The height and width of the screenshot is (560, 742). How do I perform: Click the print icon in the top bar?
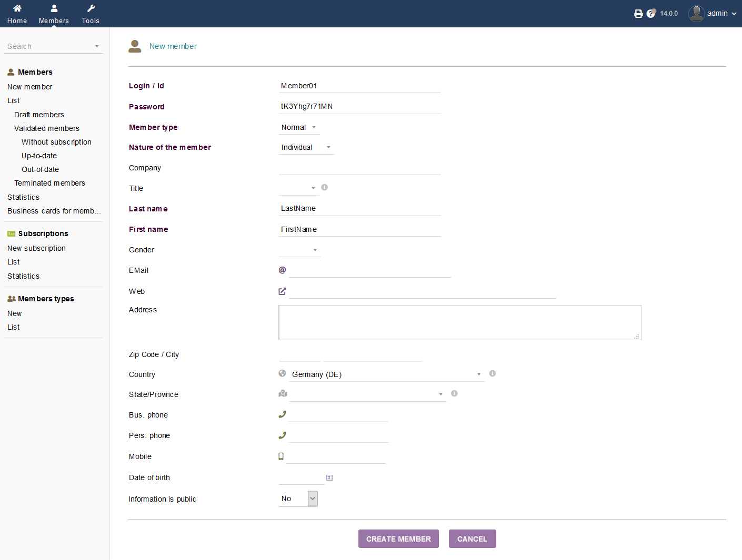[638, 13]
